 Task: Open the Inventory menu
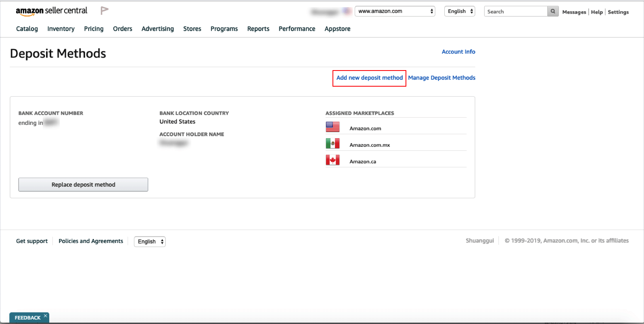(x=61, y=29)
